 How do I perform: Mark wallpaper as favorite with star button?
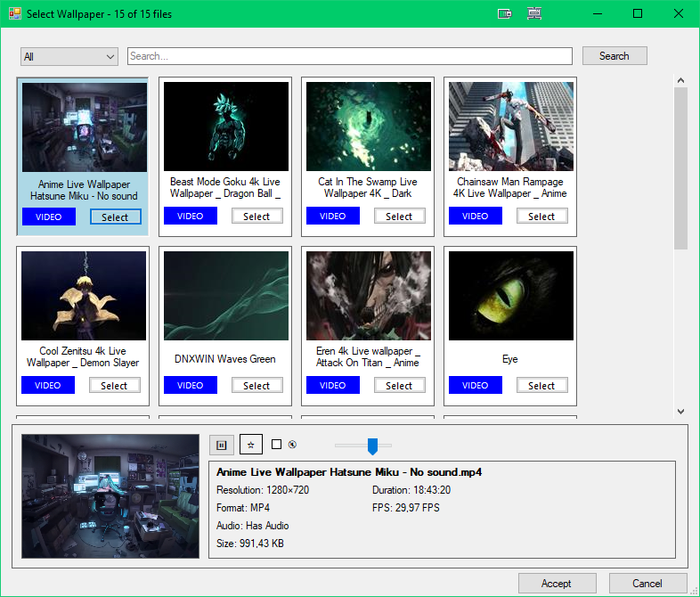(251, 445)
